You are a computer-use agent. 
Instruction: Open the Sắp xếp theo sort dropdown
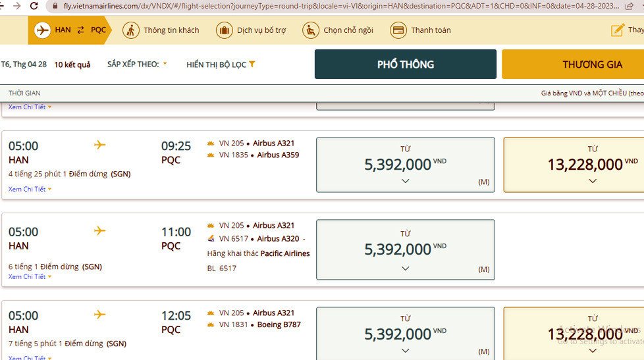(137, 64)
